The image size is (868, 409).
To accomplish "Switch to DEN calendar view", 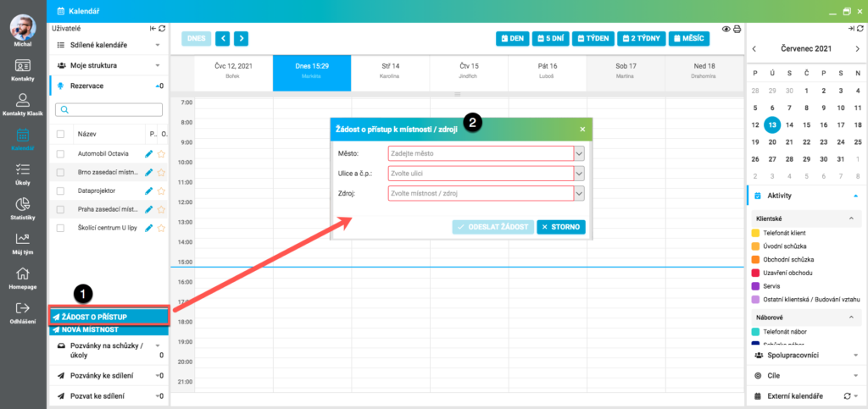I will [x=513, y=39].
